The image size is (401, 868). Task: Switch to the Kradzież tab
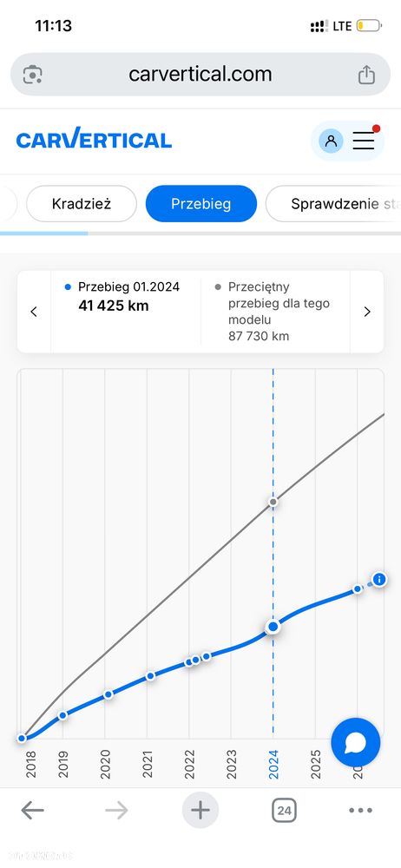[82, 204]
